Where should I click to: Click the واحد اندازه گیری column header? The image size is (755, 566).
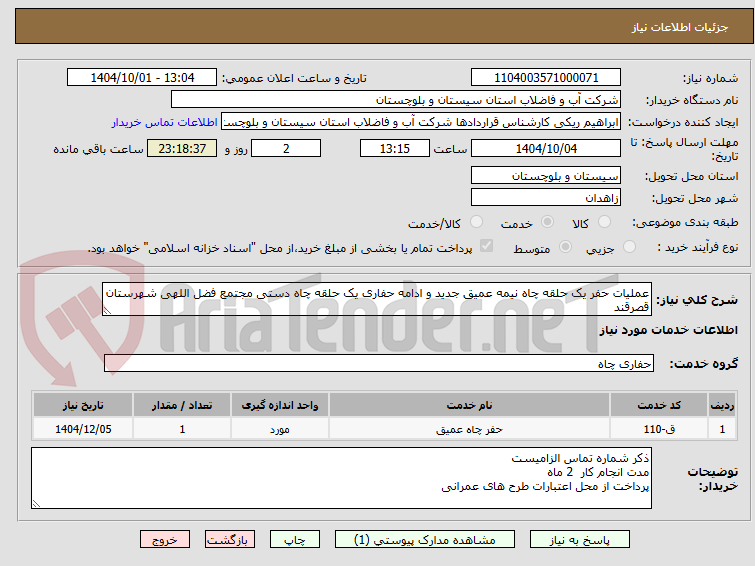point(280,405)
